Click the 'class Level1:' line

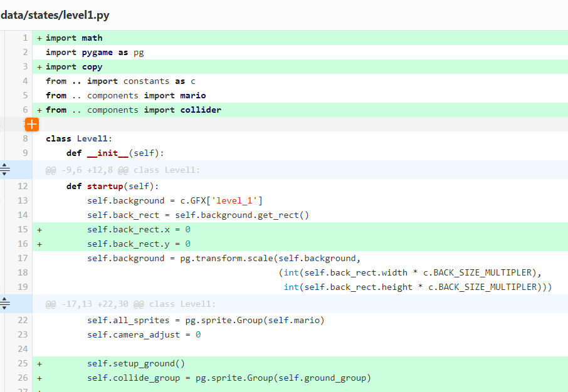click(300, 138)
